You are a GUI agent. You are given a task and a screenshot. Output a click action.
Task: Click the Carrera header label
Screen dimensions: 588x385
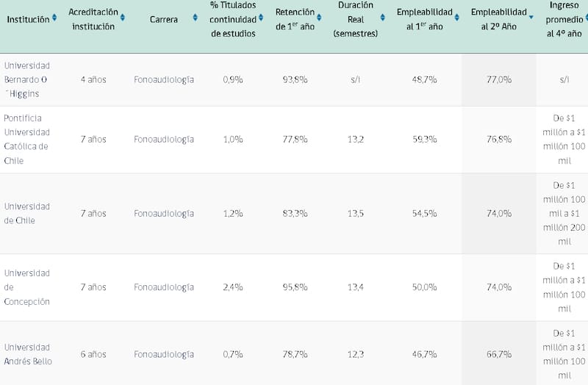pos(163,20)
